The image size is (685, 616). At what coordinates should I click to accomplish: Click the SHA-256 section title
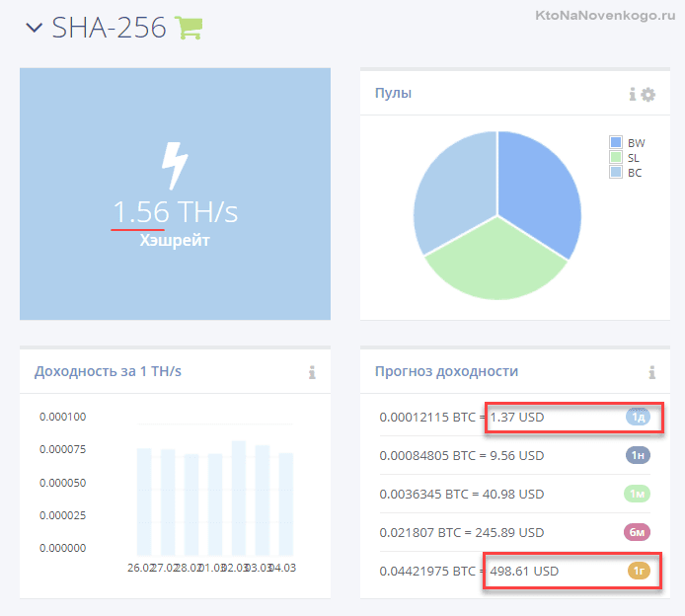(x=109, y=28)
